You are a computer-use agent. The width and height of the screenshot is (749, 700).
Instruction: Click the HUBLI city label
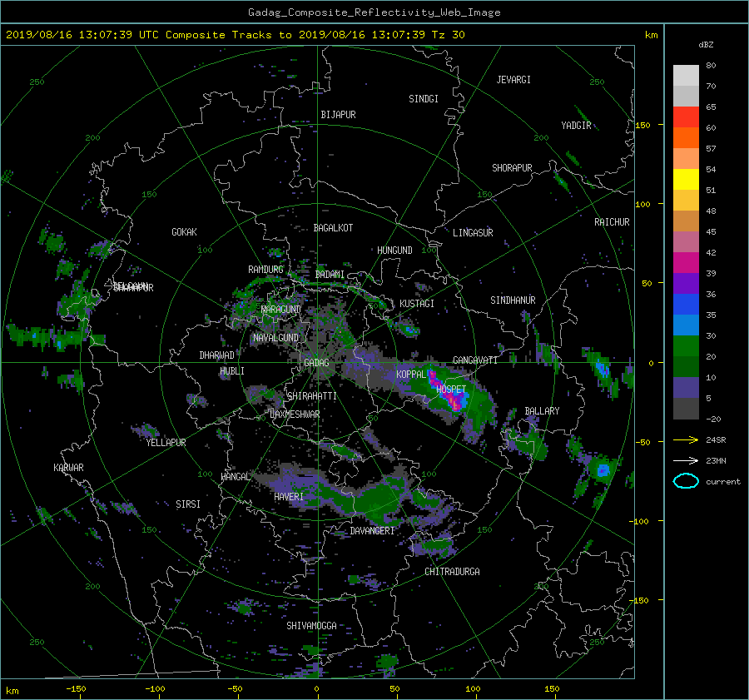(232, 371)
